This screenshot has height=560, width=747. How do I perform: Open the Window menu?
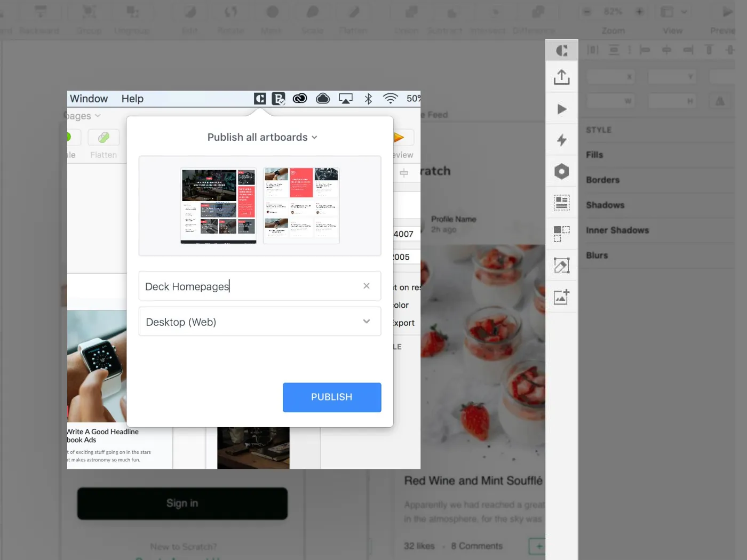tap(89, 99)
